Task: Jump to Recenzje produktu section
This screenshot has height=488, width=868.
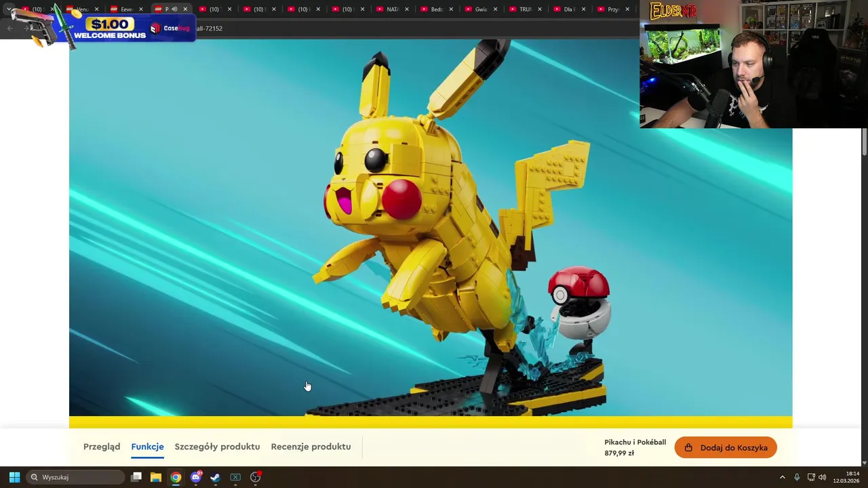Action: [311, 447]
